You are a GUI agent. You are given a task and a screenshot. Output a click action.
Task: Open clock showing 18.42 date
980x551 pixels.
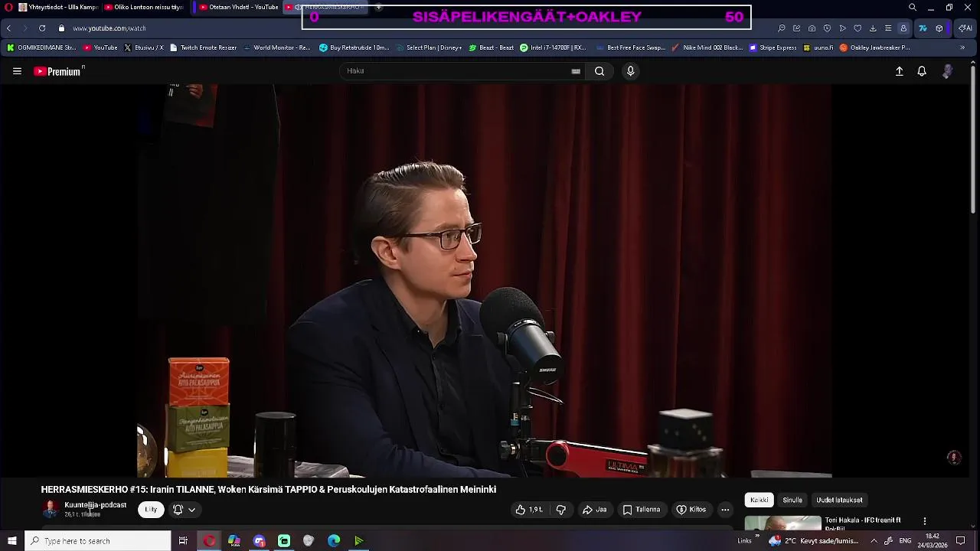[933, 541]
